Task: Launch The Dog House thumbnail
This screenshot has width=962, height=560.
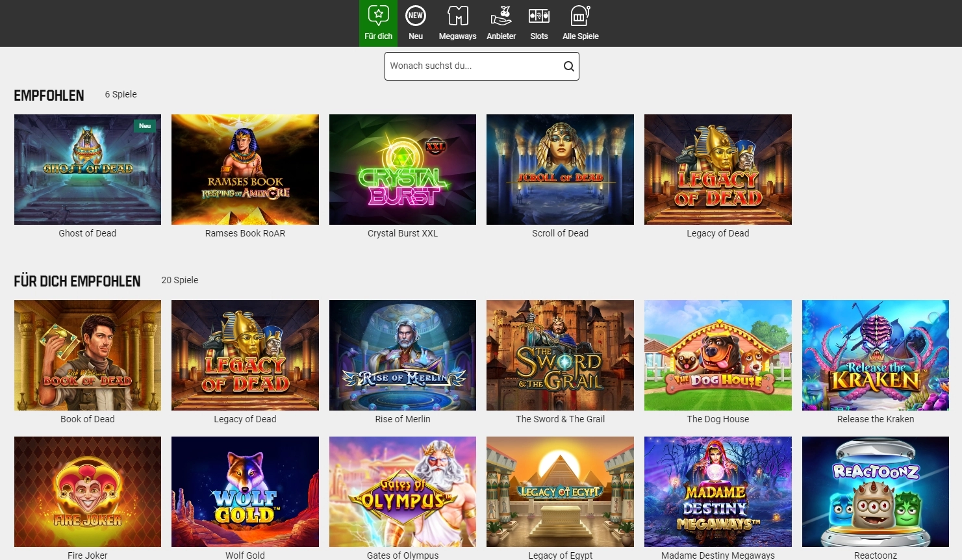Action: point(717,355)
